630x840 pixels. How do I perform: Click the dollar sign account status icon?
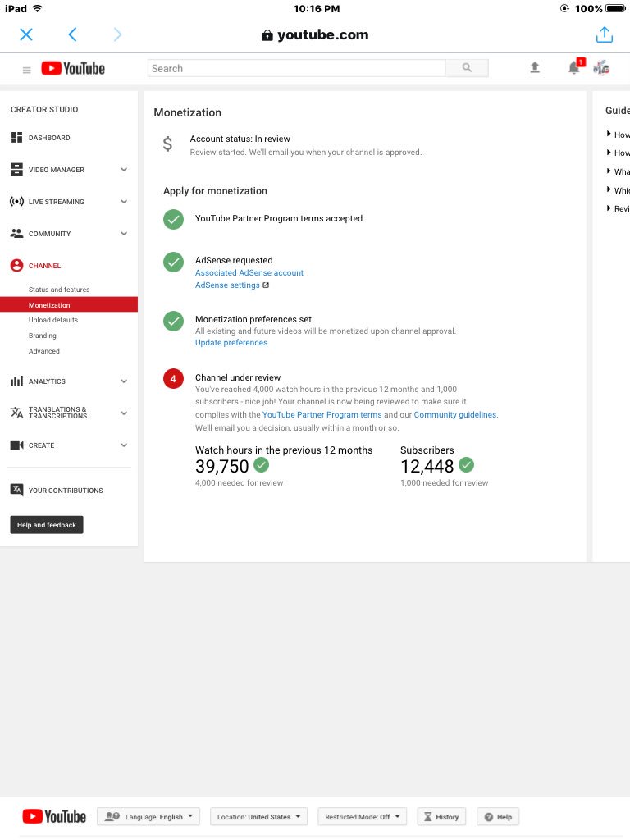point(167,144)
